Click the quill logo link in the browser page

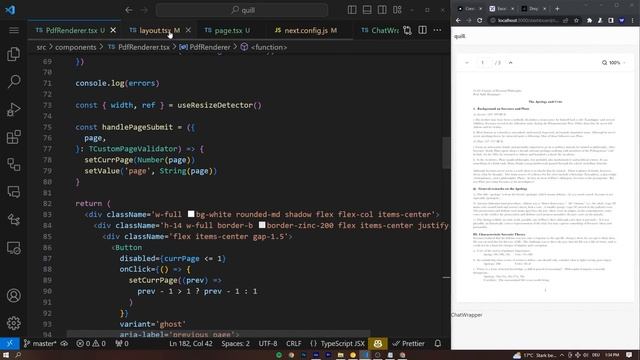tap(460, 36)
